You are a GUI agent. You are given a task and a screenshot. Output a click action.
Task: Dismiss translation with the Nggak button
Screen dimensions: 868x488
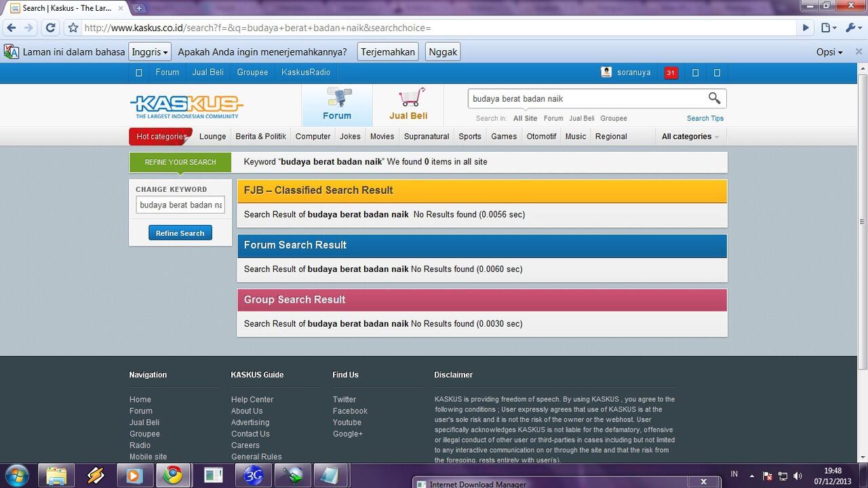(443, 52)
